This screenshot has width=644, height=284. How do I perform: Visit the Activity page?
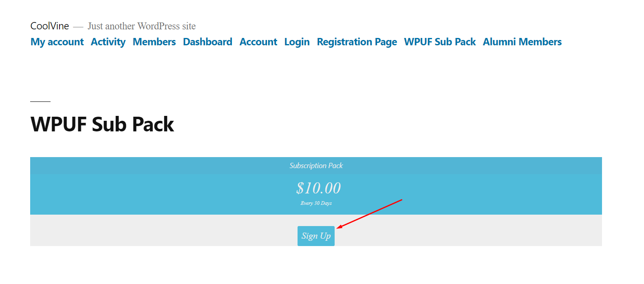pos(108,42)
